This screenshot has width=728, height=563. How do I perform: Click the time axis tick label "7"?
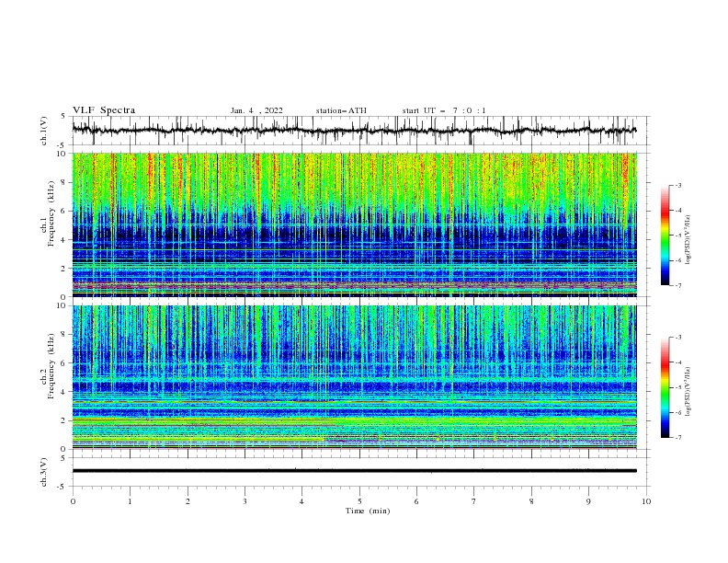pyautogui.click(x=474, y=501)
